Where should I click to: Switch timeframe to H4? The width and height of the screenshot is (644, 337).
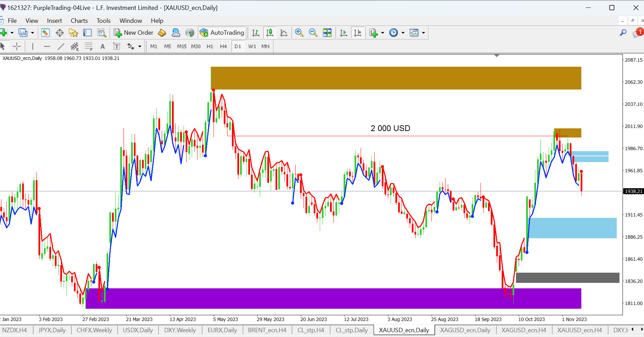pyautogui.click(x=223, y=46)
